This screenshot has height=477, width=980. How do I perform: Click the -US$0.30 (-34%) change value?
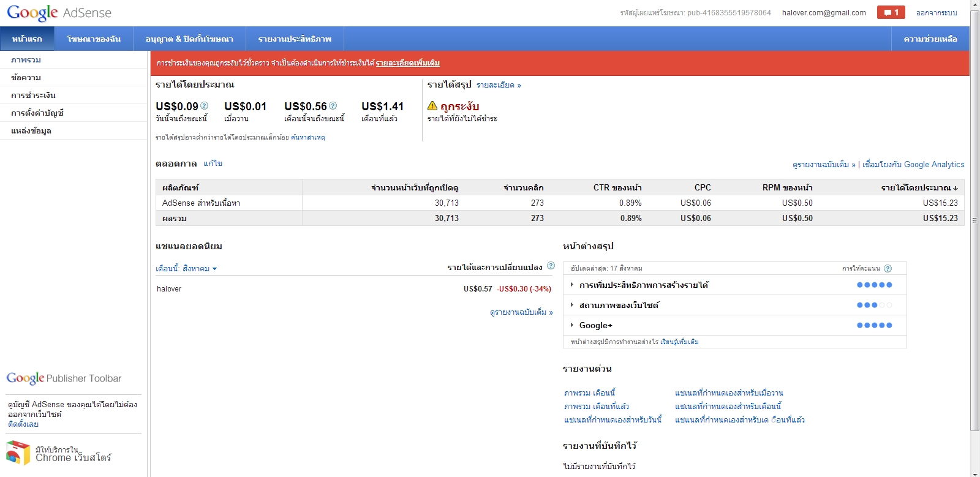(524, 289)
